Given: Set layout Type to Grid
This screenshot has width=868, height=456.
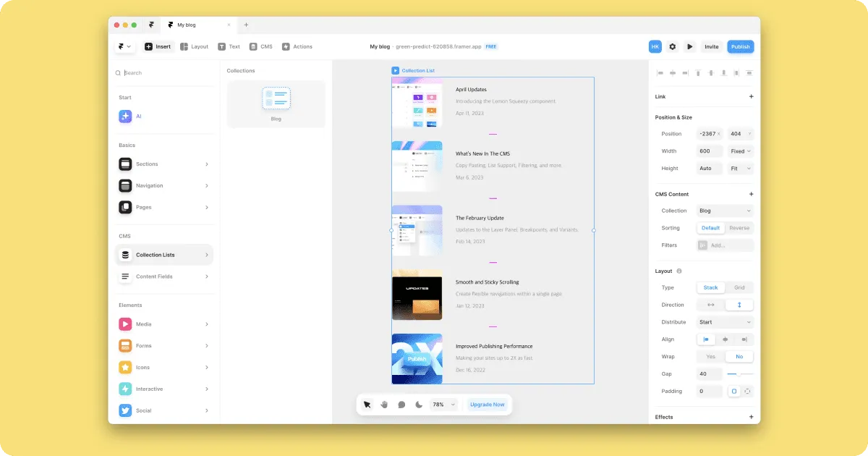Looking at the screenshot, I should 739,287.
